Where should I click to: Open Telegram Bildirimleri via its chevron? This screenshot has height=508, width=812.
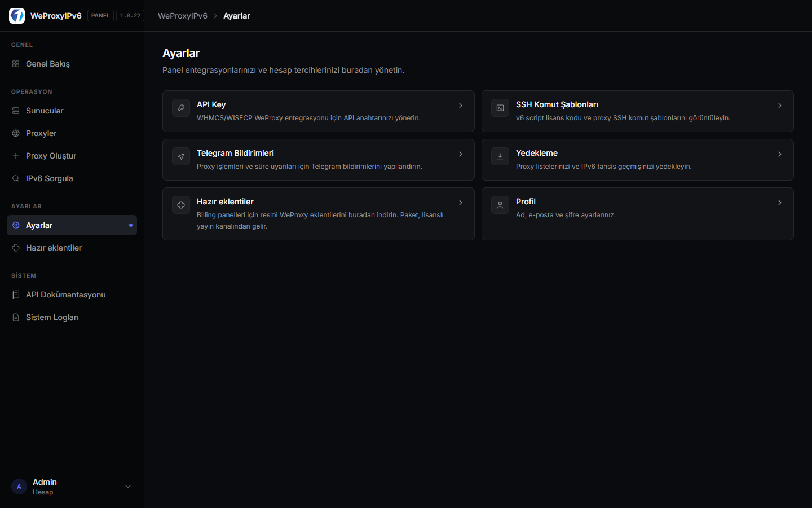(461, 154)
